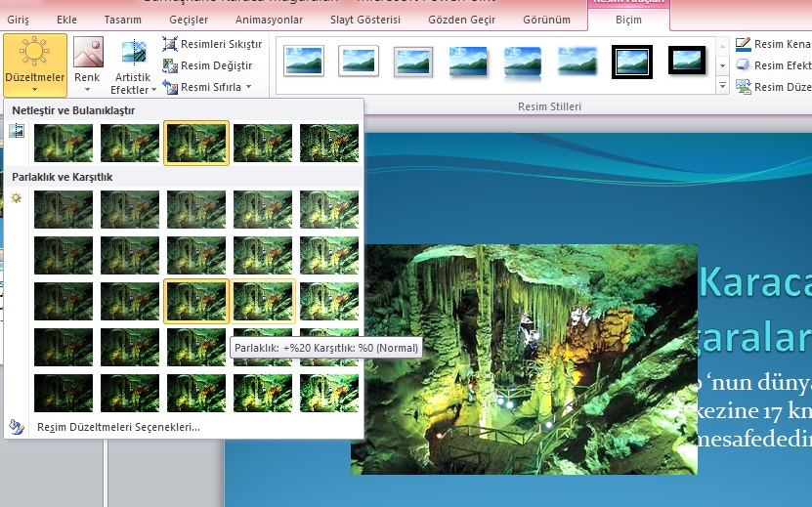
Task: Click Resim Değiştir change picture
Action: pos(208,65)
